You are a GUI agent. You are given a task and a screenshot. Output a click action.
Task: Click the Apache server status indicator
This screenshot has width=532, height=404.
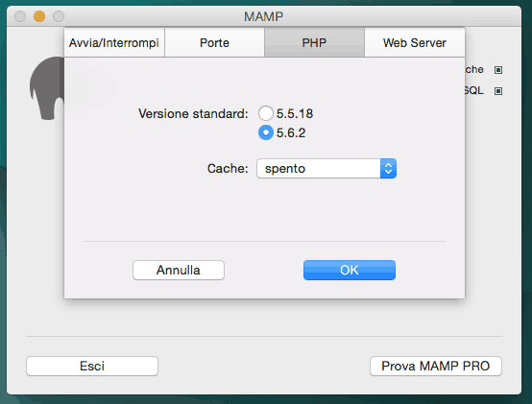(x=498, y=70)
